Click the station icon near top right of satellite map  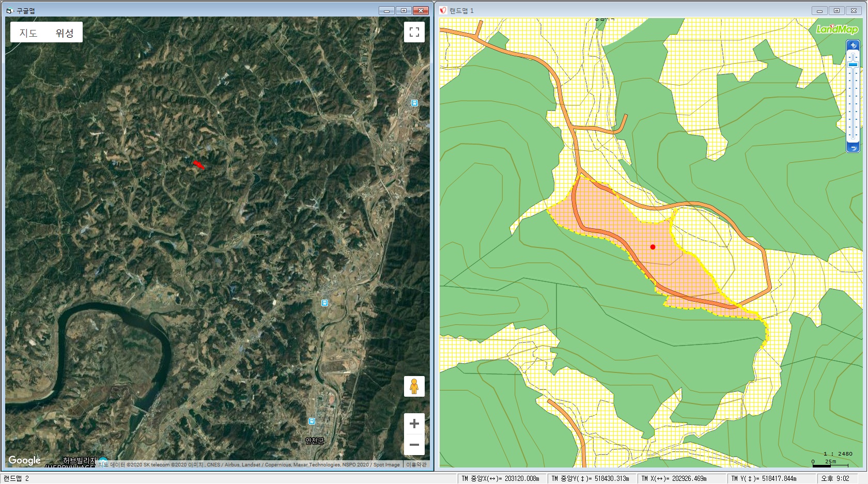(414, 103)
